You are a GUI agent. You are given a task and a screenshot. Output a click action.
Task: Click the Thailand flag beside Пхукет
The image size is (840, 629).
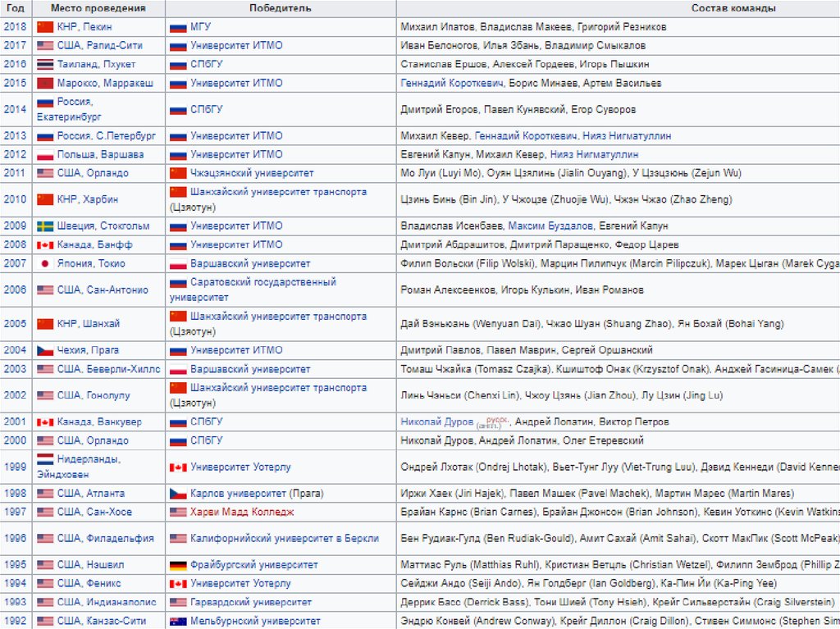pos(45,64)
